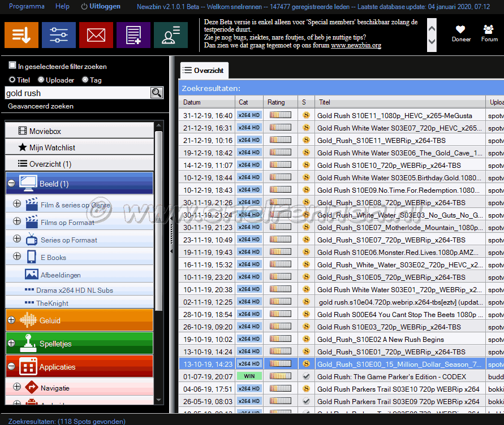
Task: Click the Afbeeldingen picture icon
Action: coord(32,274)
